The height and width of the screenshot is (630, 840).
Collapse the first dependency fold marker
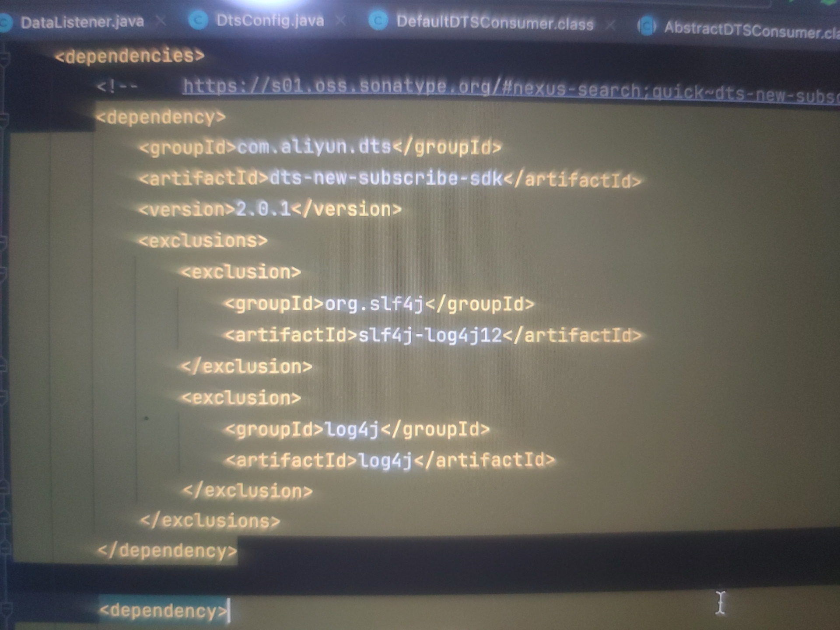click(x=4, y=119)
